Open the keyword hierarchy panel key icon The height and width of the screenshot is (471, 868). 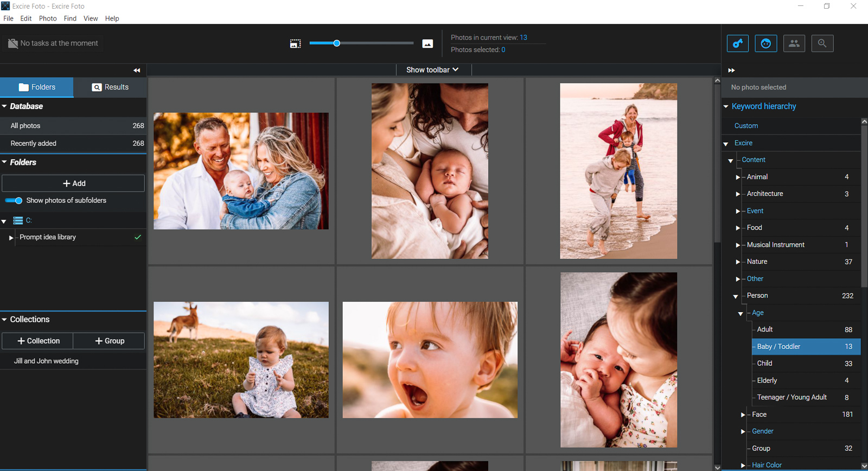pyautogui.click(x=738, y=43)
